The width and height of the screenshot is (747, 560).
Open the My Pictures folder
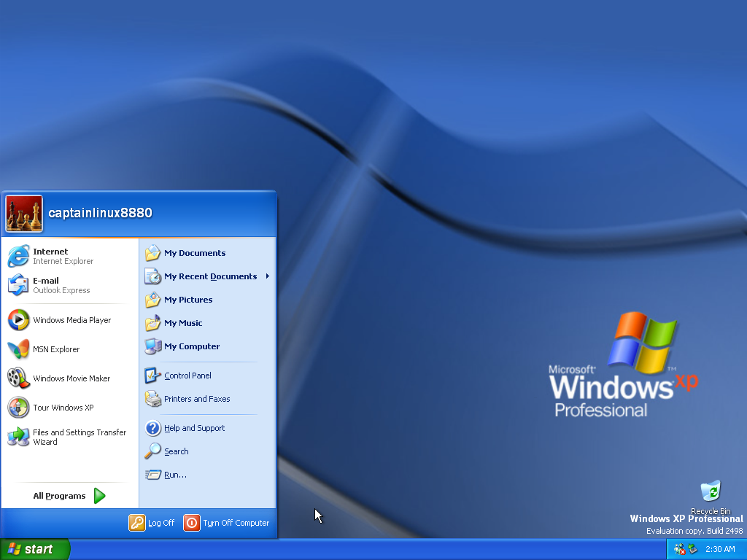[188, 300]
